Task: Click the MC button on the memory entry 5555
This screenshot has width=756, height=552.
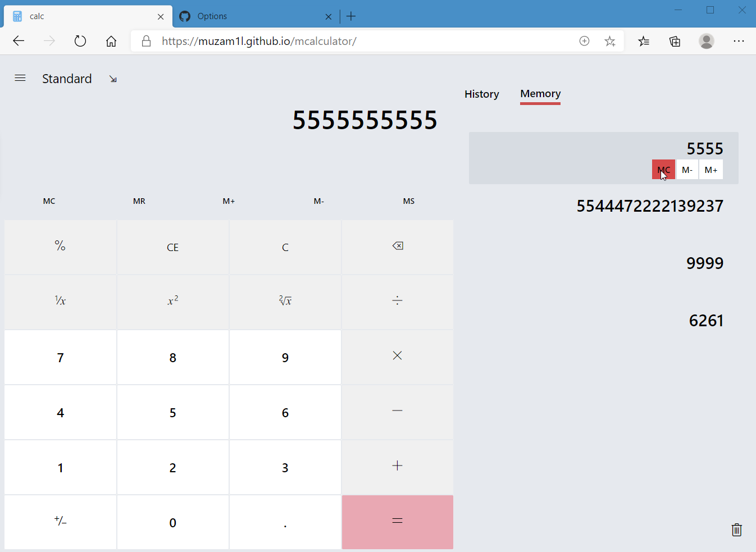Action: click(663, 169)
